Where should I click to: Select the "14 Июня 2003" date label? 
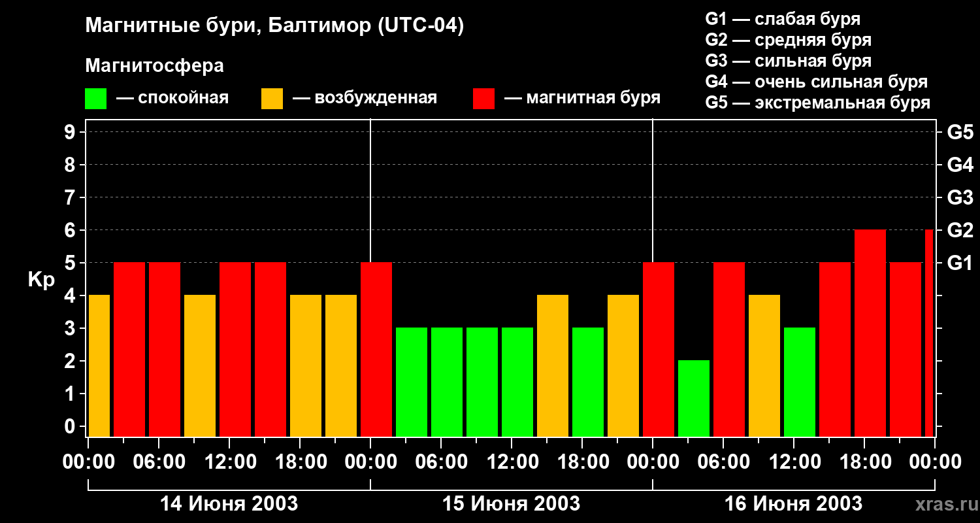coord(229,504)
